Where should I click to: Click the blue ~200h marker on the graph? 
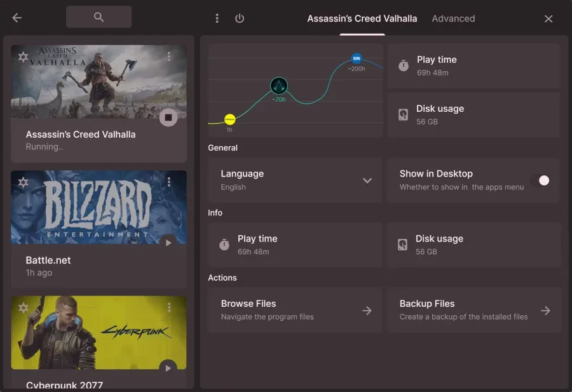click(357, 58)
